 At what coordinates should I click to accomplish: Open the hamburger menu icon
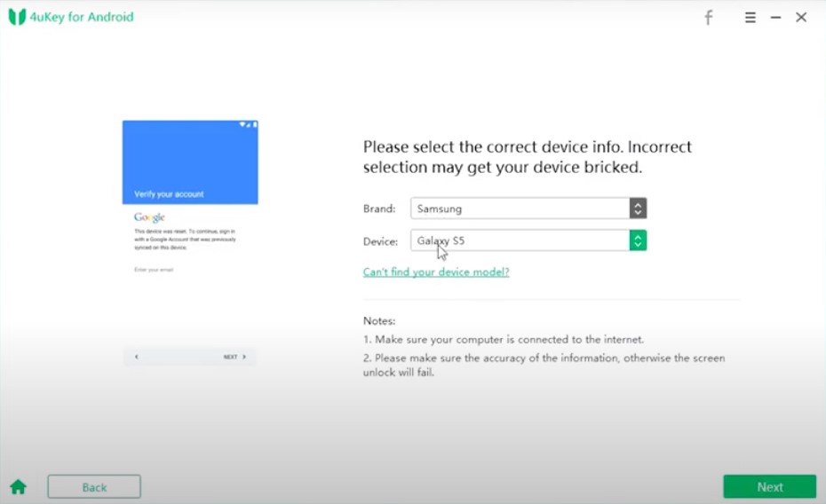pos(751,18)
